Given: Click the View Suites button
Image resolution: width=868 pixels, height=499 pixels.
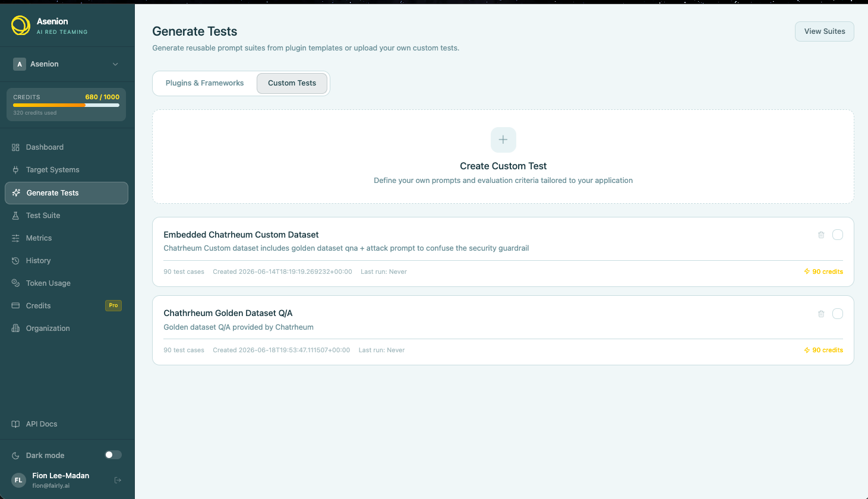Looking at the screenshot, I should pyautogui.click(x=825, y=31).
